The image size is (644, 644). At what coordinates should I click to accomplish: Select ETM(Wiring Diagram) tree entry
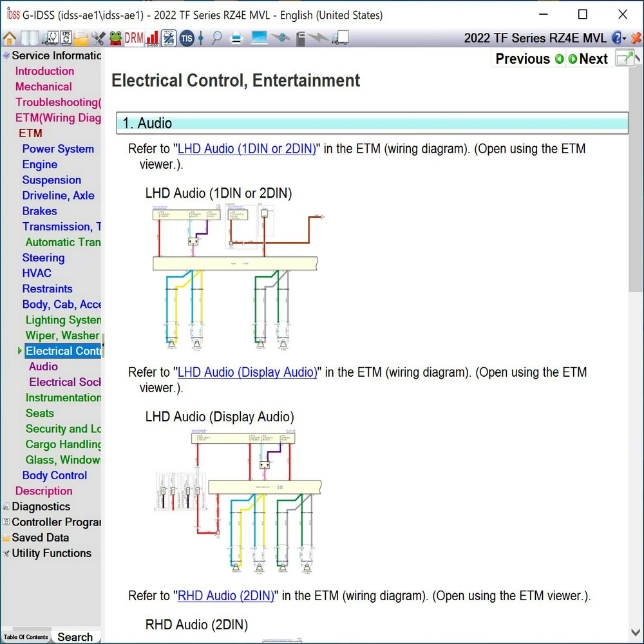pyautogui.click(x=58, y=117)
